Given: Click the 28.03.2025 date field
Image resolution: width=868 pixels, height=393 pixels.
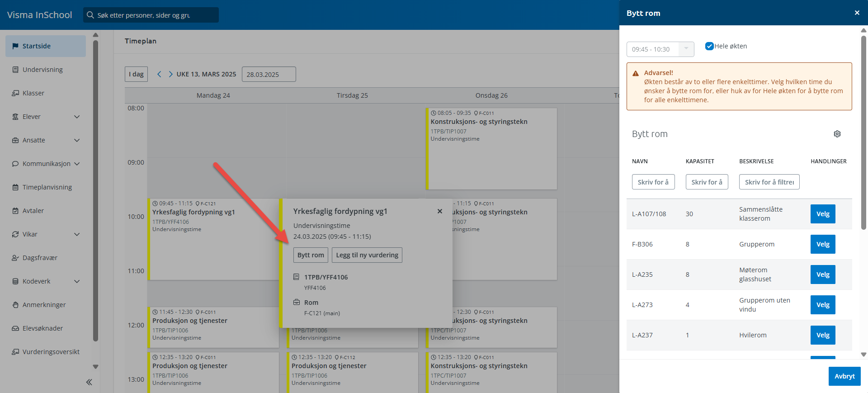Looking at the screenshot, I should (269, 74).
